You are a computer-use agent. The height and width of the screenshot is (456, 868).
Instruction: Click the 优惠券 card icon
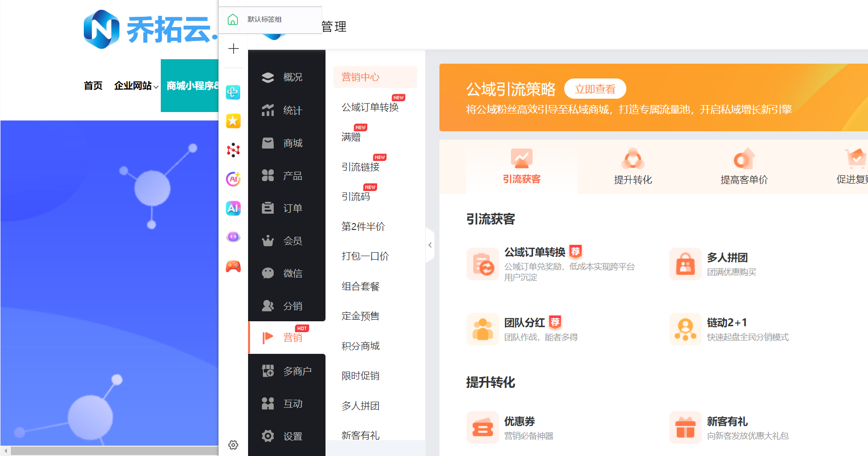[x=483, y=427]
